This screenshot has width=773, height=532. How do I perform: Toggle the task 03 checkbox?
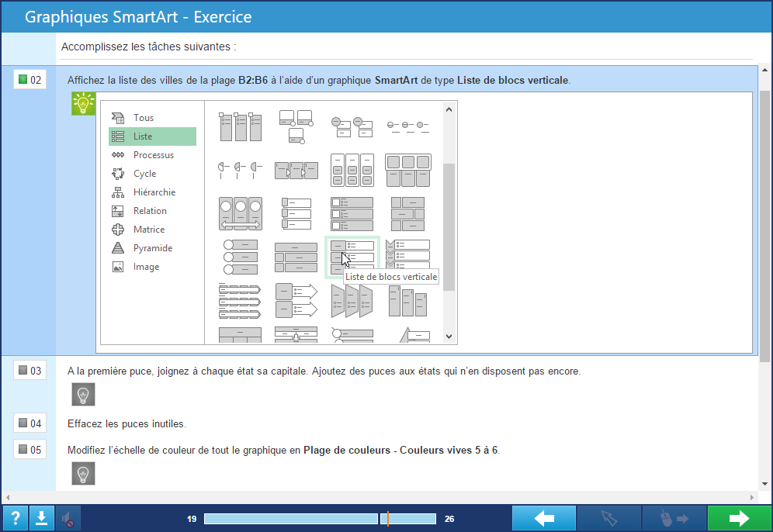pyautogui.click(x=23, y=370)
